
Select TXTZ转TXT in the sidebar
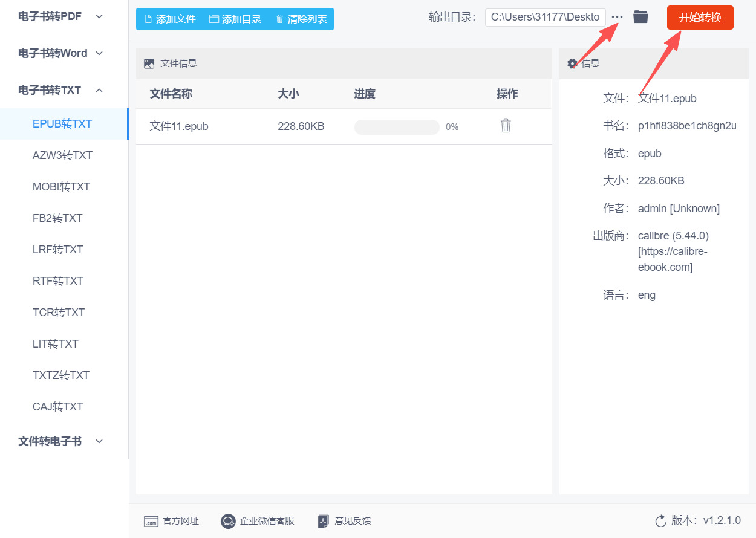click(x=64, y=375)
